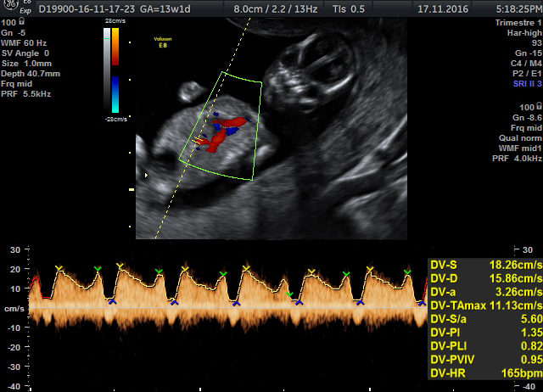Click the grayscale map bar

coord(107,70)
